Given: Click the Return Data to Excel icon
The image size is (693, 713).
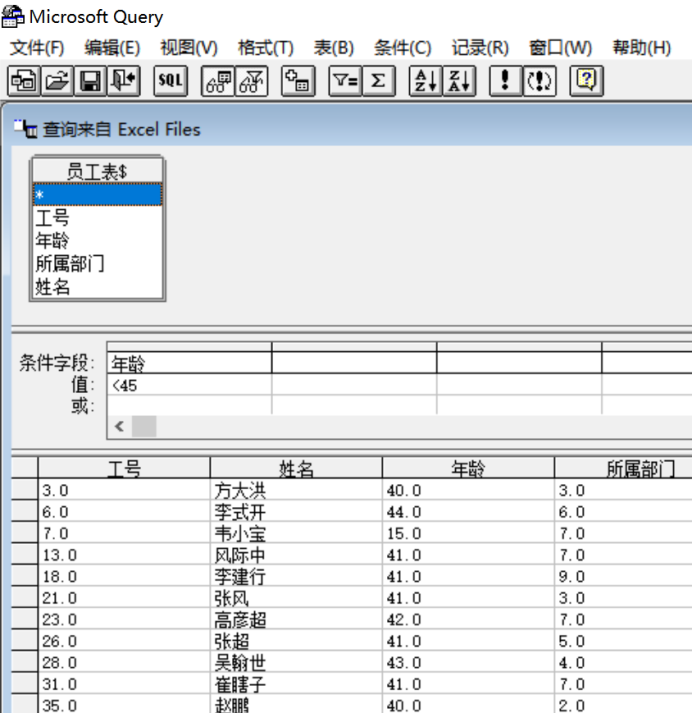Looking at the screenshot, I should pyautogui.click(x=123, y=81).
